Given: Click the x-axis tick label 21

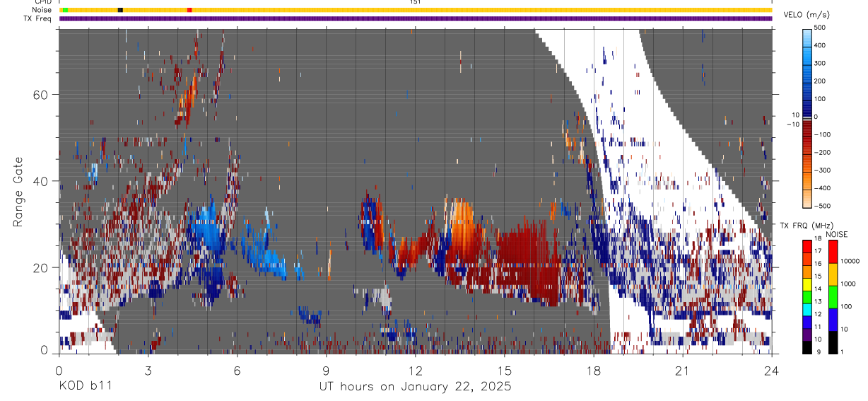Looking at the screenshot, I should 682,371.
